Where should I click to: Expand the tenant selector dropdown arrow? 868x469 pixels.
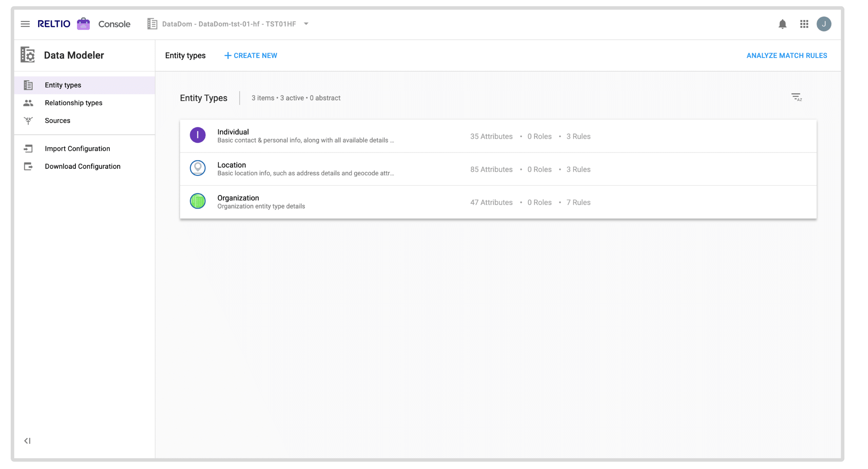306,24
